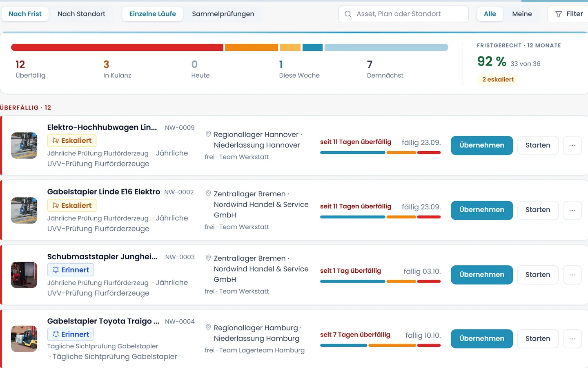Open the more options menu for NW-0009

572,146
